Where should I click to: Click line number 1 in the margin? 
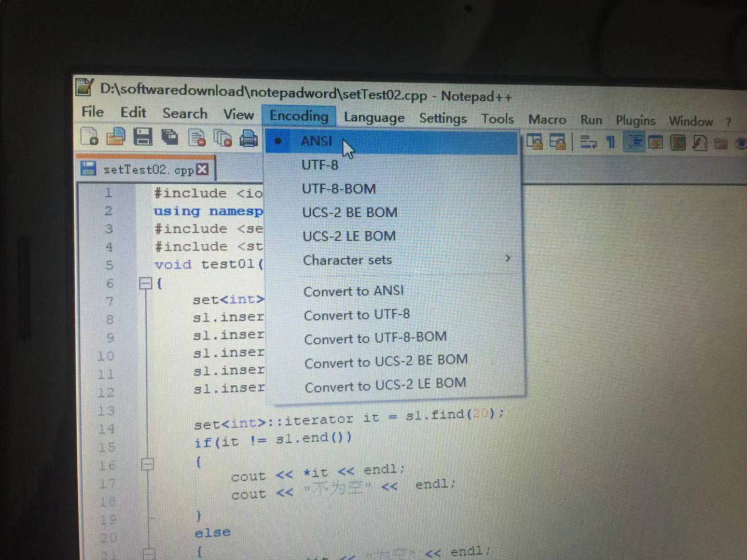tap(108, 193)
